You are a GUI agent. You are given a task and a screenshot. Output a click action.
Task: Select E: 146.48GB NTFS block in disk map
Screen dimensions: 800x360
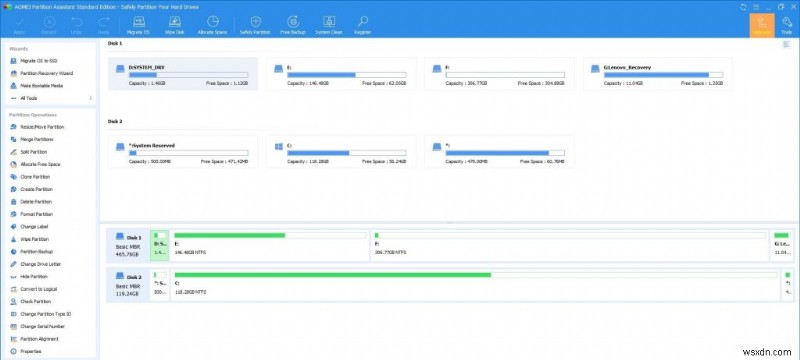(x=270, y=245)
